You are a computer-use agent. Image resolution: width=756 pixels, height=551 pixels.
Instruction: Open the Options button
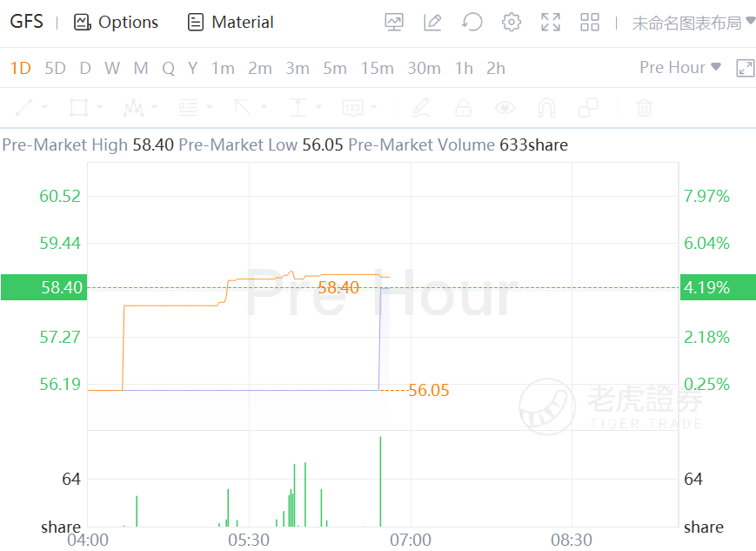coord(117,23)
